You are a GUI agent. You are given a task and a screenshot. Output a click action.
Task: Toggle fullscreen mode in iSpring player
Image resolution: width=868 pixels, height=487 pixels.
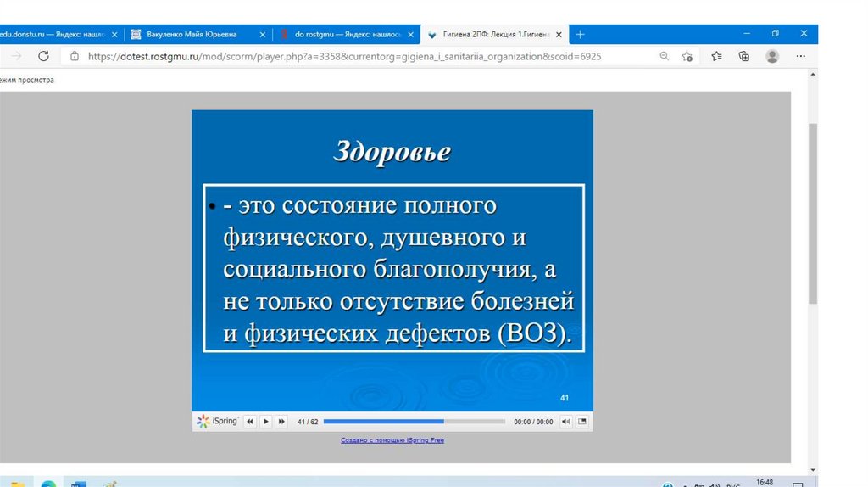point(582,421)
